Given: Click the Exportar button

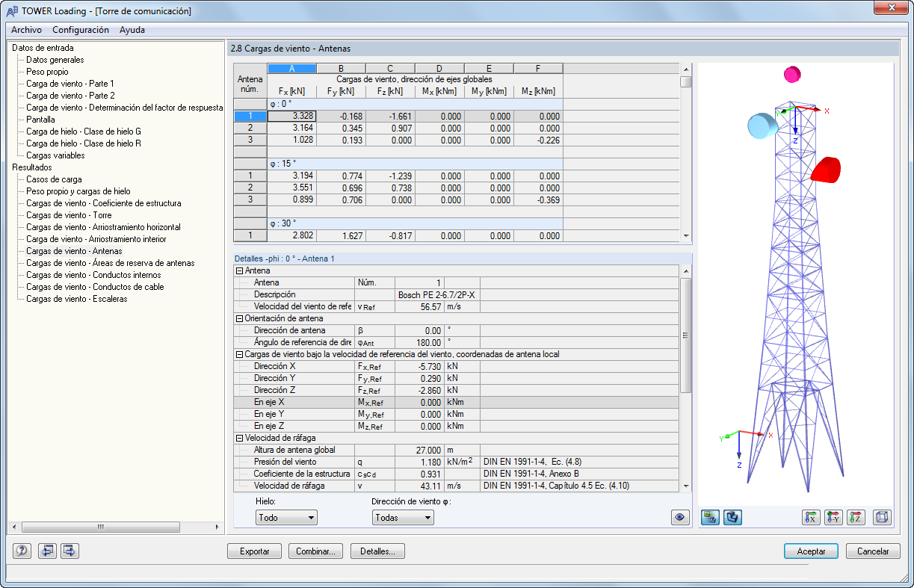Looking at the screenshot, I should click(254, 551).
